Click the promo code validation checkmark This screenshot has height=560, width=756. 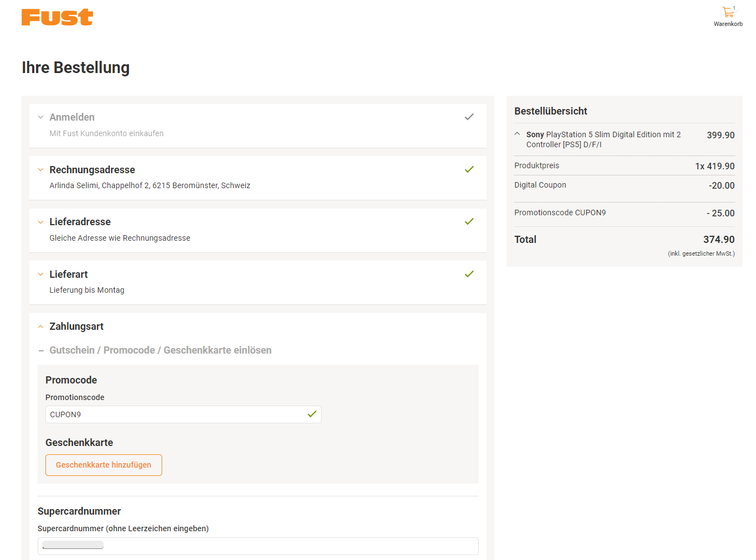312,414
